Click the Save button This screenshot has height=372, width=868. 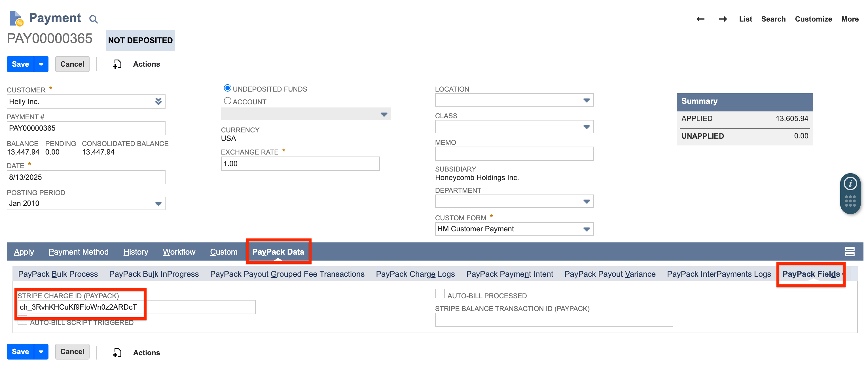[20, 64]
